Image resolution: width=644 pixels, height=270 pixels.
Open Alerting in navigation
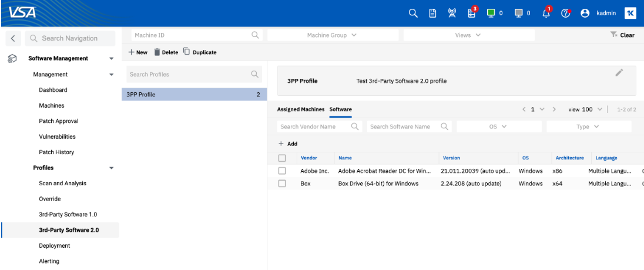click(x=49, y=261)
